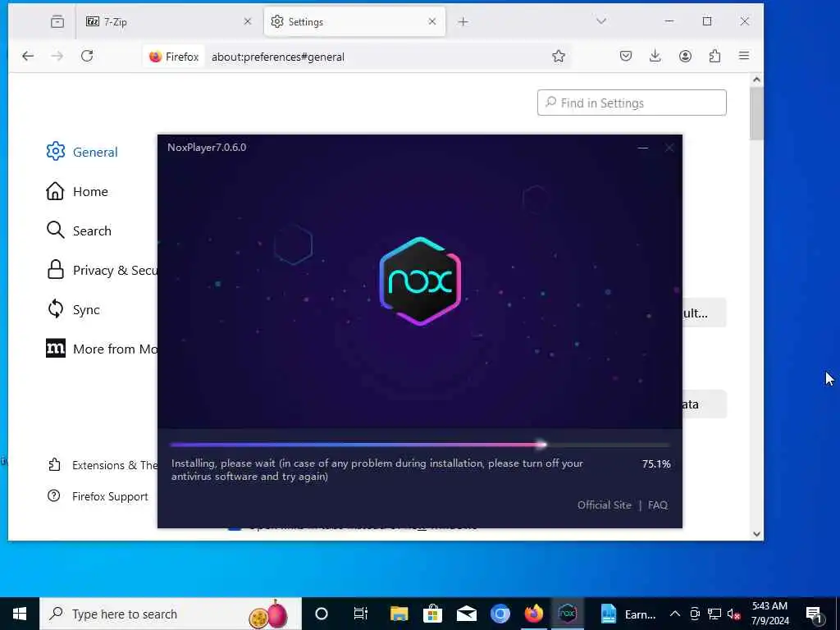Minimize the NoxPlayer installer window

[643, 148]
